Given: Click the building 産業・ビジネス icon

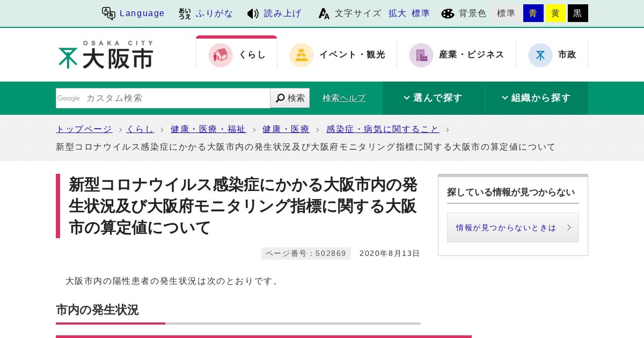Looking at the screenshot, I should click(x=421, y=55).
